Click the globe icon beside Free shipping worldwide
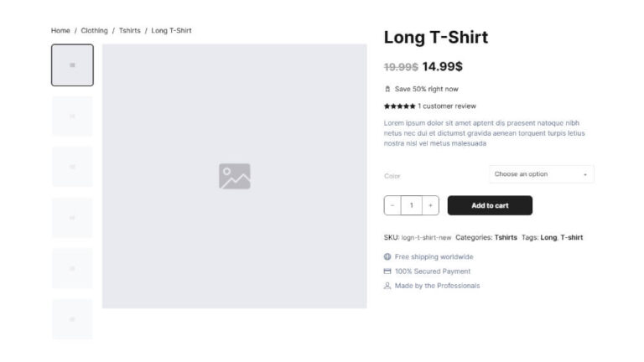This screenshot has width=644, height=362. coord(387,257)
